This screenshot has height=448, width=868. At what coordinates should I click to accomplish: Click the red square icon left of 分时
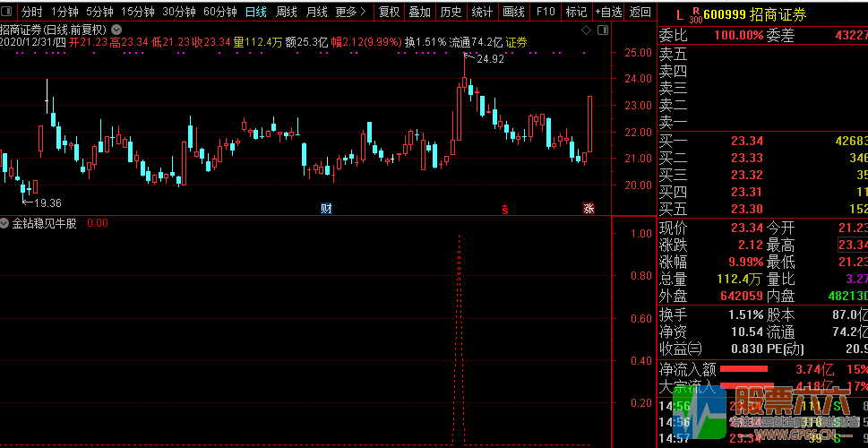click(8, 13)
